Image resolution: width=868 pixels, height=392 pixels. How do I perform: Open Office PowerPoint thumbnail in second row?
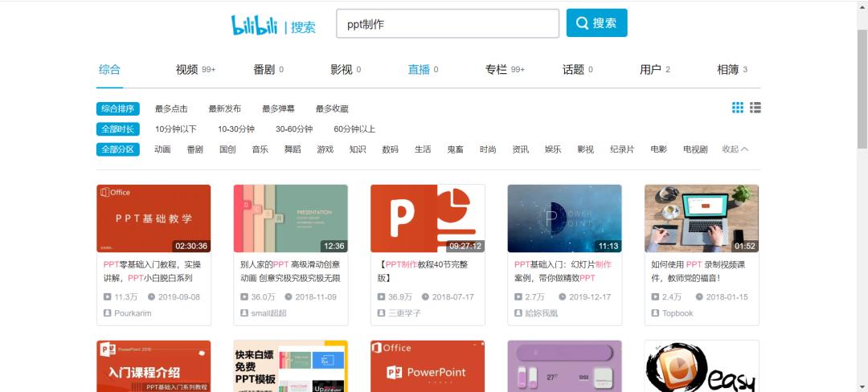pyautogui.click(x=428, y=366)
